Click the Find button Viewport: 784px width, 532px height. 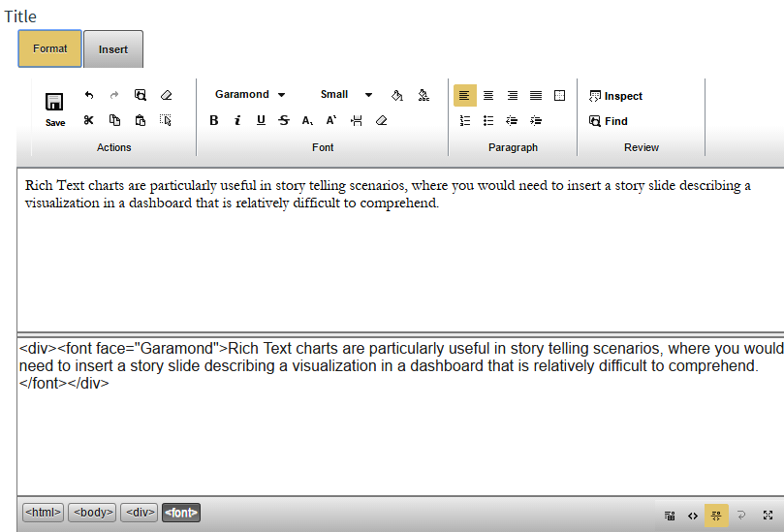pyautogui.click(x=609, y=121)
